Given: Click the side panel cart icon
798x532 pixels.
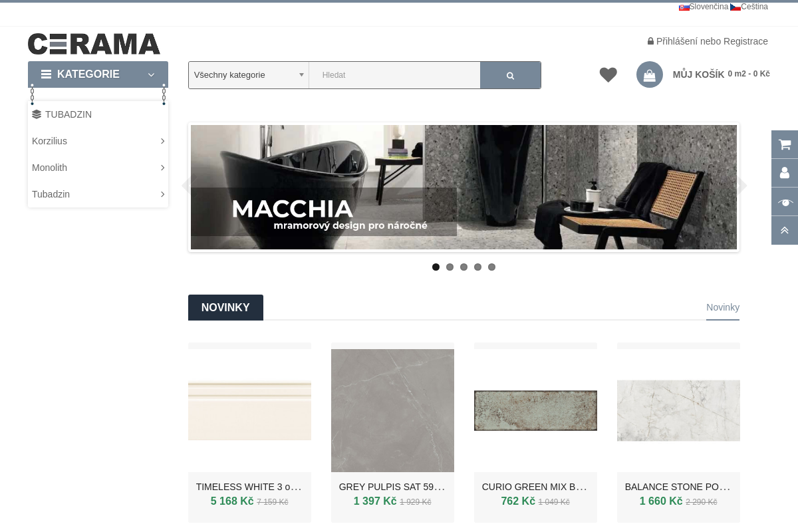Looking at the screenshot, I should [785, 144].
